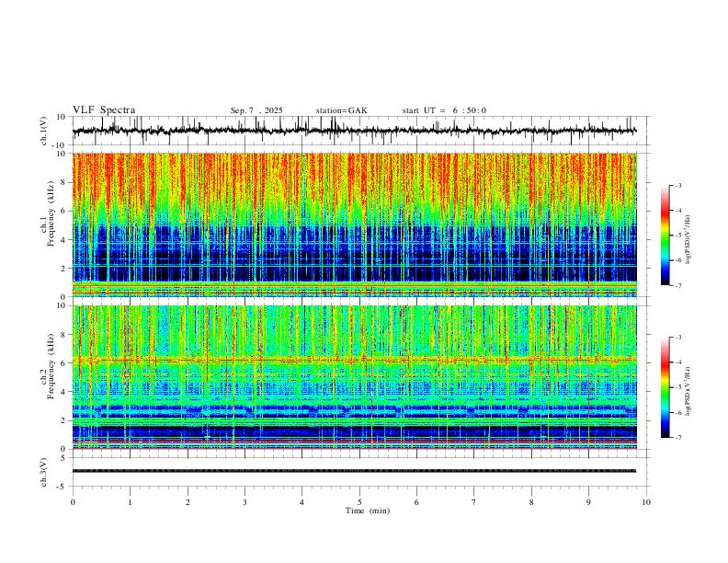728x563 pixels.
Task: Click the ch.2 spectrogram color bar
Action: [665, 387]
